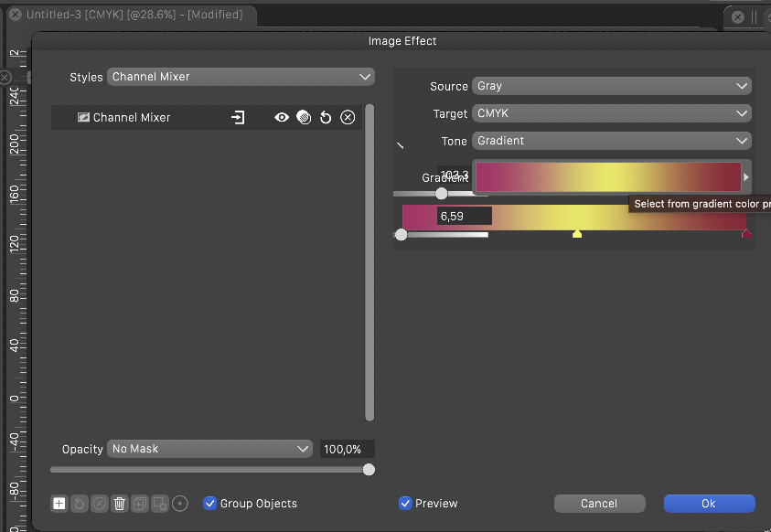Image resolution: width=771 pixels, height=532 pixels.
Task: Open the Source dropdown showing Gray
Action: (x=612, y=86)
